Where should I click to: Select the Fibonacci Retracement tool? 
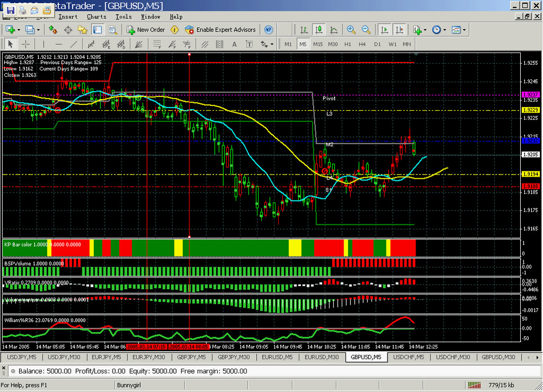click(x=157, y=44)
